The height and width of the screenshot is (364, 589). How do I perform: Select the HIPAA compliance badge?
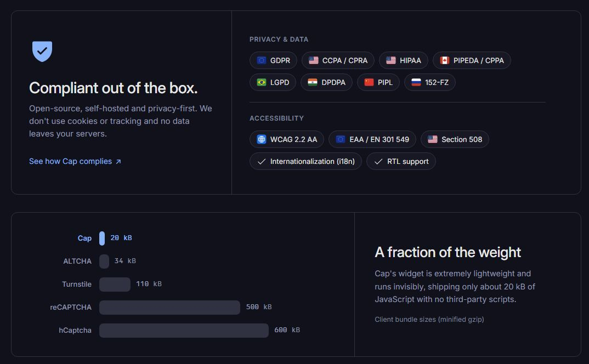pos(404,60)
